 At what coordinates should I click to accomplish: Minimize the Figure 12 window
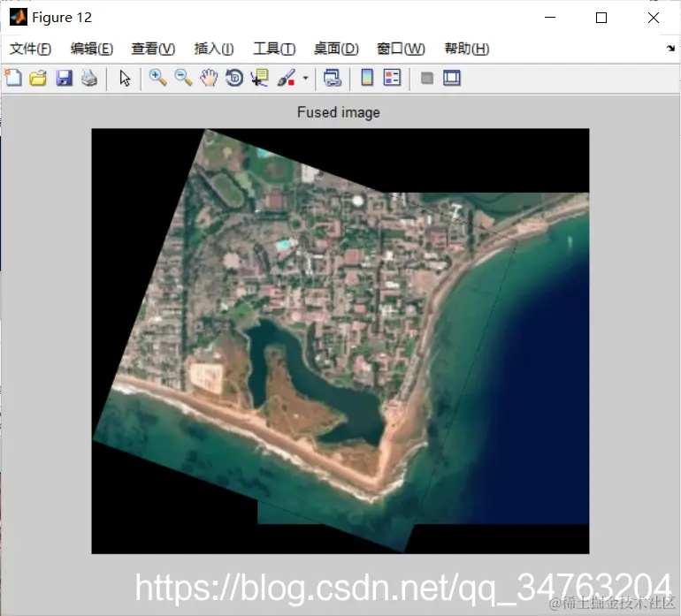(x=550, y=18)
